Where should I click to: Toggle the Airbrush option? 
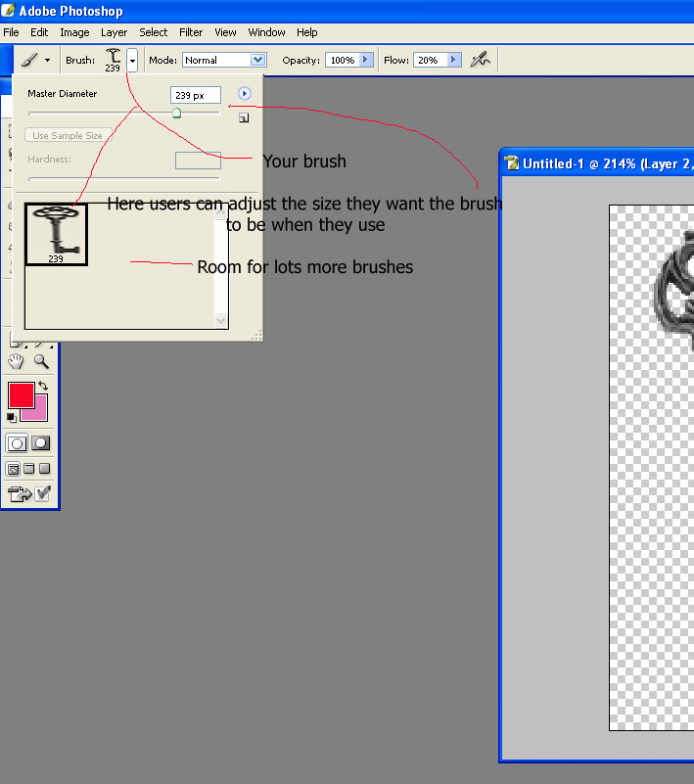(480, 60)
